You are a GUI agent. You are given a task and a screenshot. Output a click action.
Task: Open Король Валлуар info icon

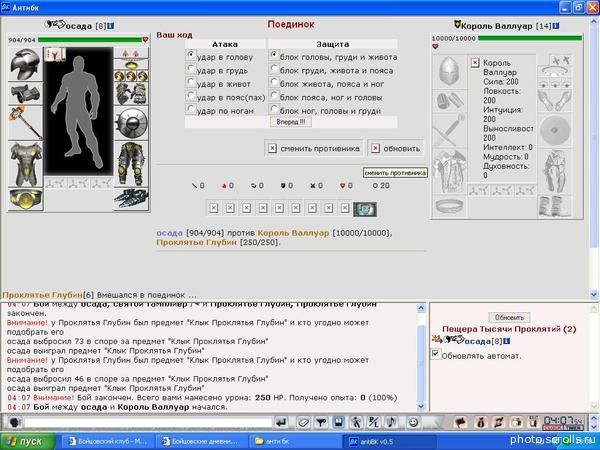click(556, 26)
